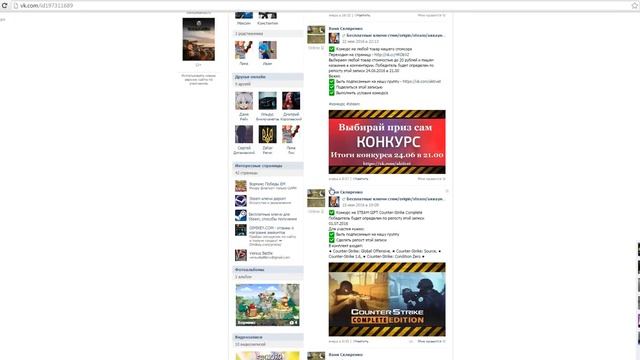Click author name on the КОНКУРС post

point(345,29)
